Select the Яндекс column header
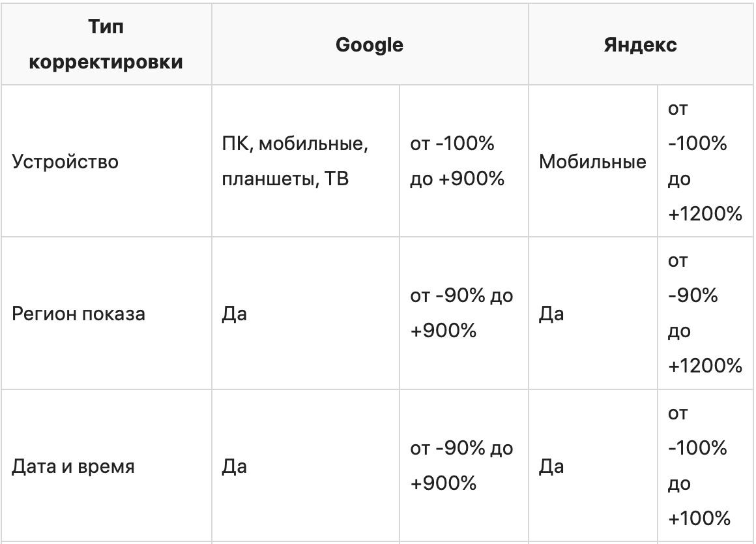 pyautogui.click(x=640, y=45)
